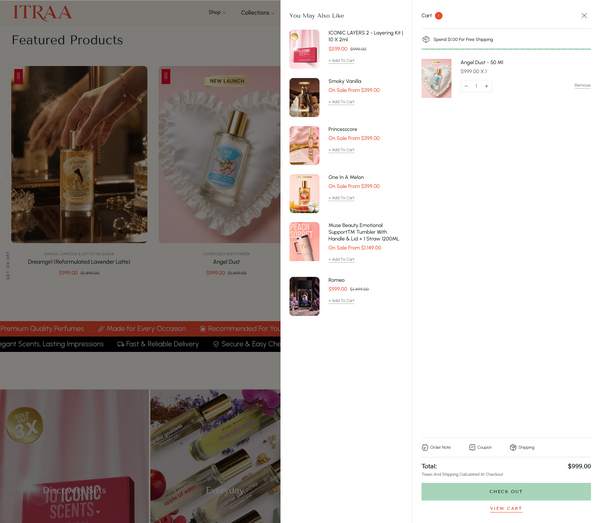Close the cart drawer with the X icon
Image resolution: width=600 pixels, height=523 pixels.
(584, 16)
